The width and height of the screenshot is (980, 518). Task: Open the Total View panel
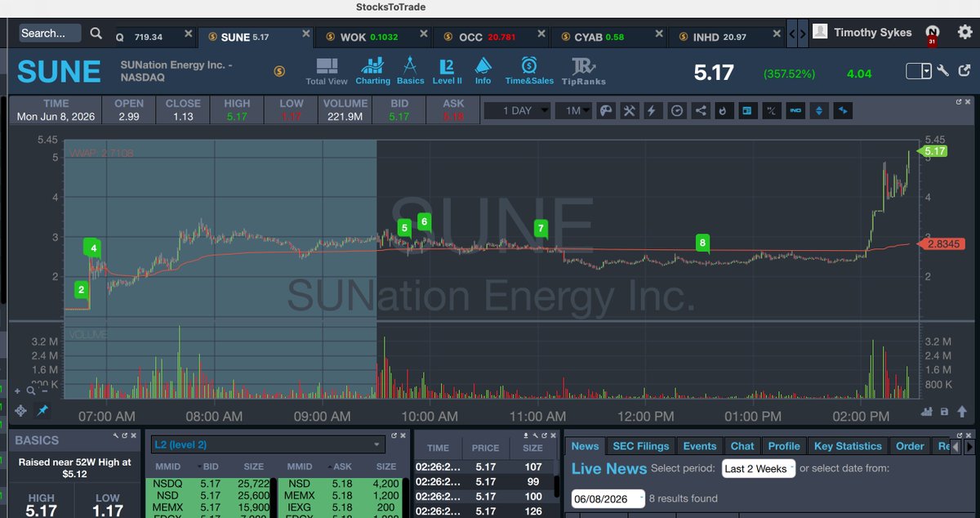click(x=327, y=71)
